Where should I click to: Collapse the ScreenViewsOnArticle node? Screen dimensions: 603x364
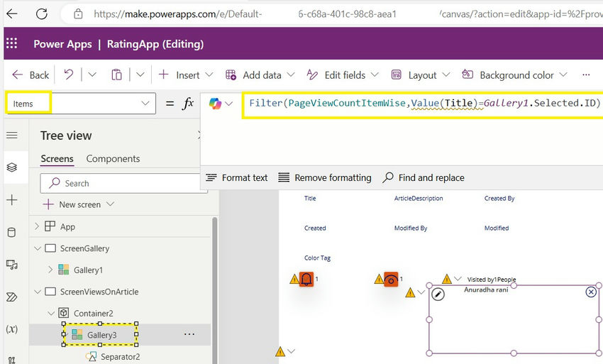click(38, 292)
